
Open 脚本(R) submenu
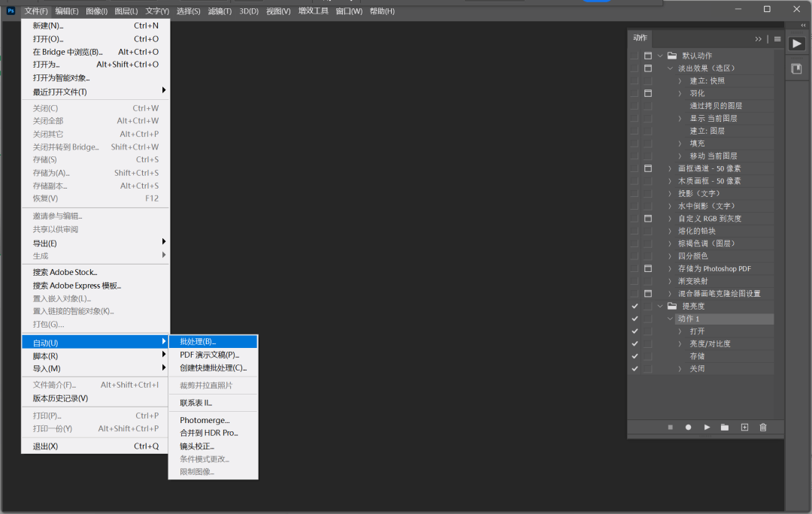[x=95, y=356]
